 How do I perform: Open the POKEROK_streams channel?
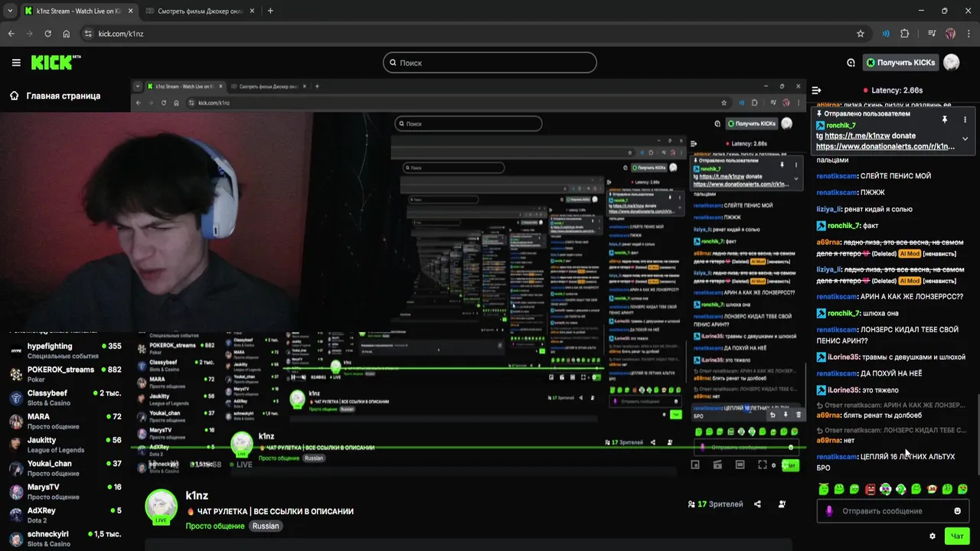click(64, 374)
